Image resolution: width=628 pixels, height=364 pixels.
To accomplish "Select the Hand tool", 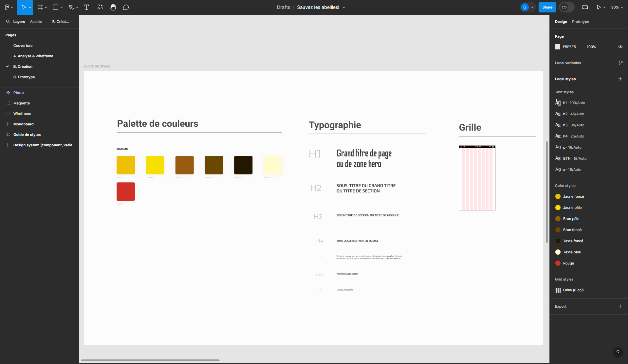I will tap(113, 7).
